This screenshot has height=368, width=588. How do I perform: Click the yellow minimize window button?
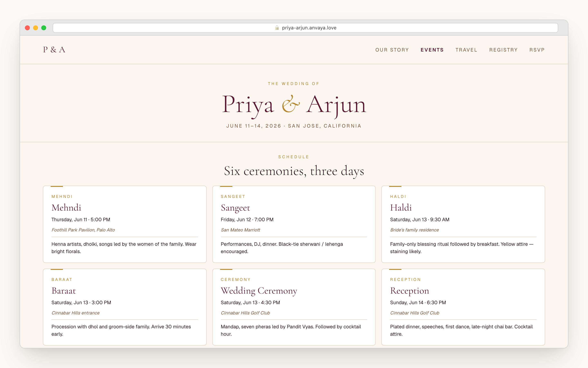pos(36,28)
